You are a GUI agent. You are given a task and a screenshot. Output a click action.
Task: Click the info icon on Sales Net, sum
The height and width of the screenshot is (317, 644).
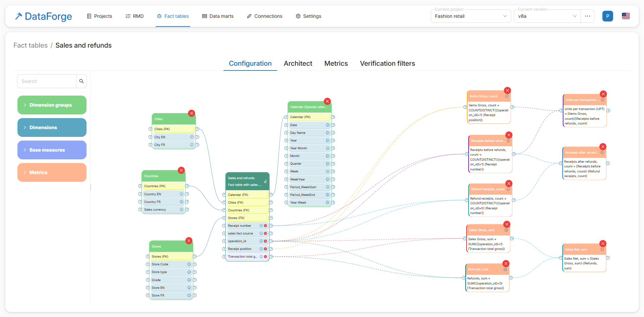pos(602,250)
